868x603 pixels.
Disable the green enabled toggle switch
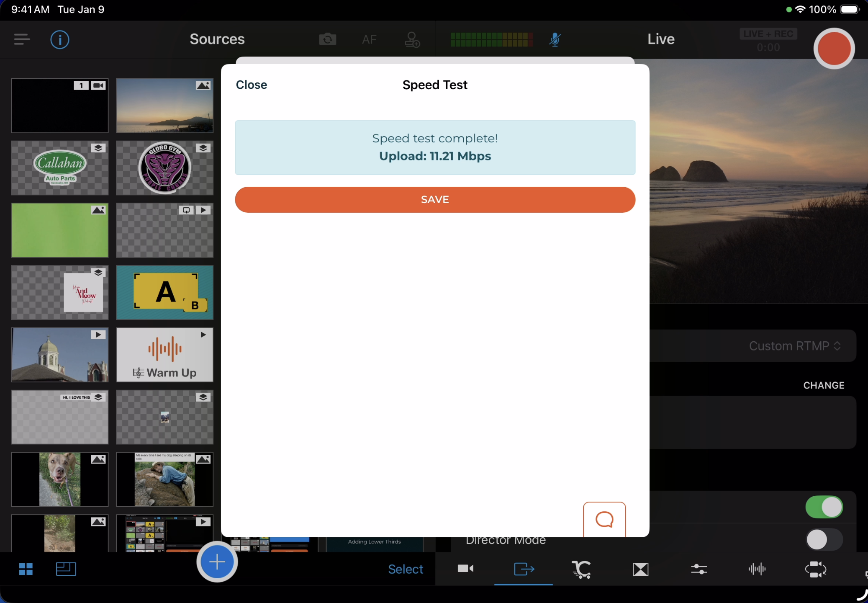point(824,507)
